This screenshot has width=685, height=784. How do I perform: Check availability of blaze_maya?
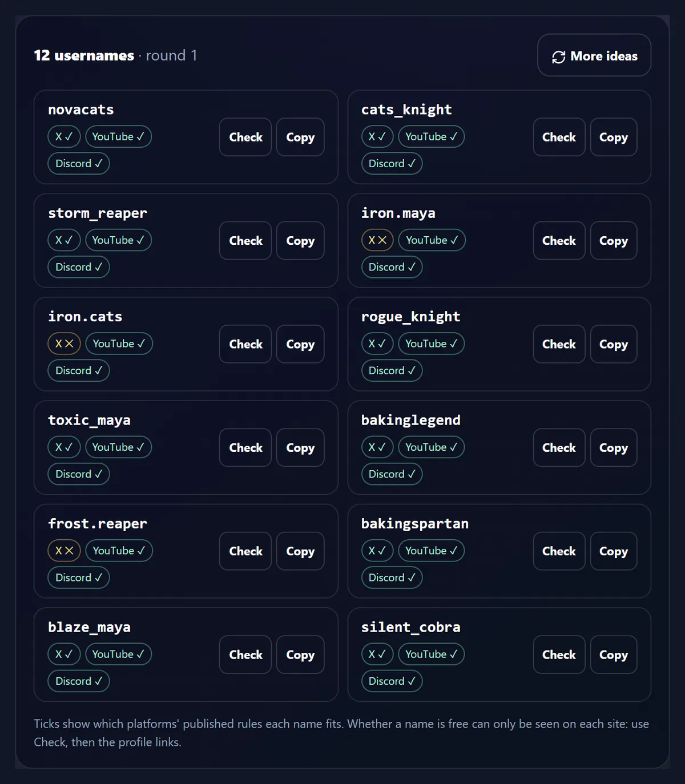click(x=245, y=655)
